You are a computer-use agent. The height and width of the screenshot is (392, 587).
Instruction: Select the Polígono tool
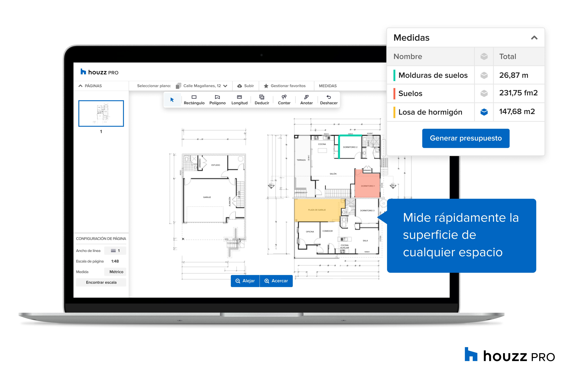217,99
